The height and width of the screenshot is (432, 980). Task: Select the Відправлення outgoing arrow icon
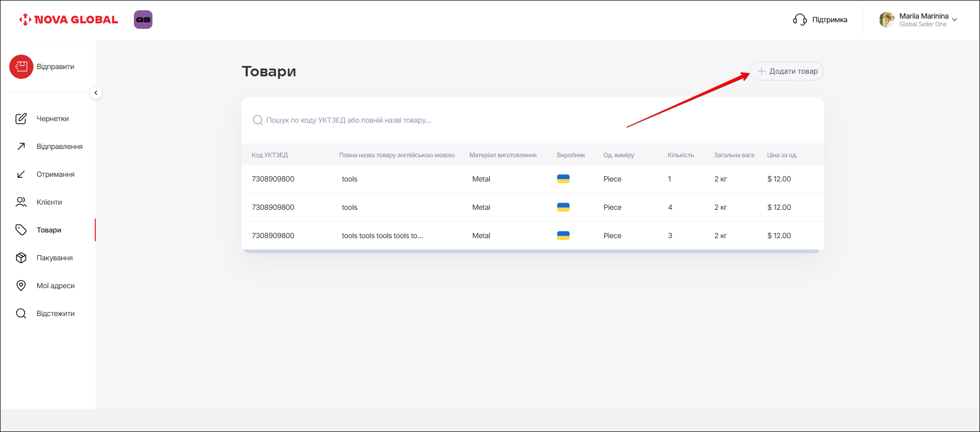coord(21,146)
